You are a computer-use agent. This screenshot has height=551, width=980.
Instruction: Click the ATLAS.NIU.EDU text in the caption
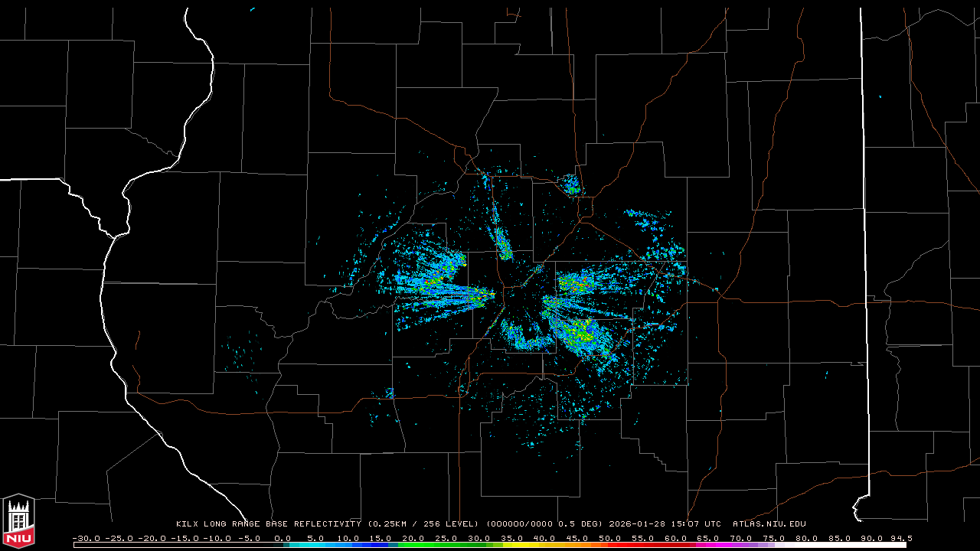click(x=769, y=524)
